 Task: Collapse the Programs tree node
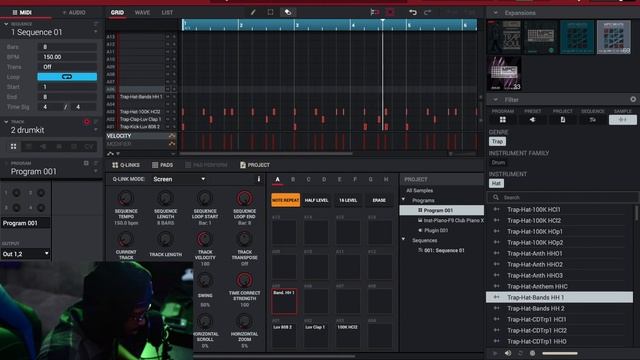(403, 200)
